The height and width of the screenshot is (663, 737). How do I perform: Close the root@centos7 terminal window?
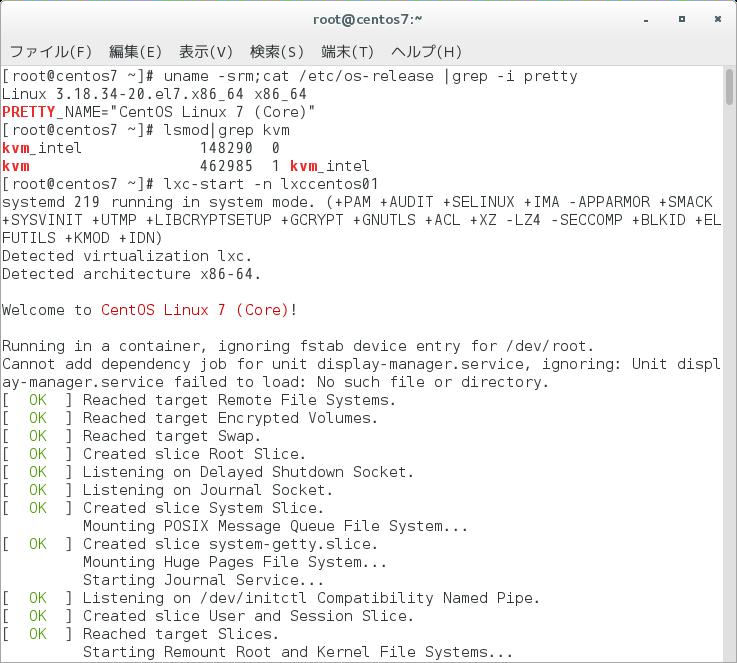(x=718, y=19)
